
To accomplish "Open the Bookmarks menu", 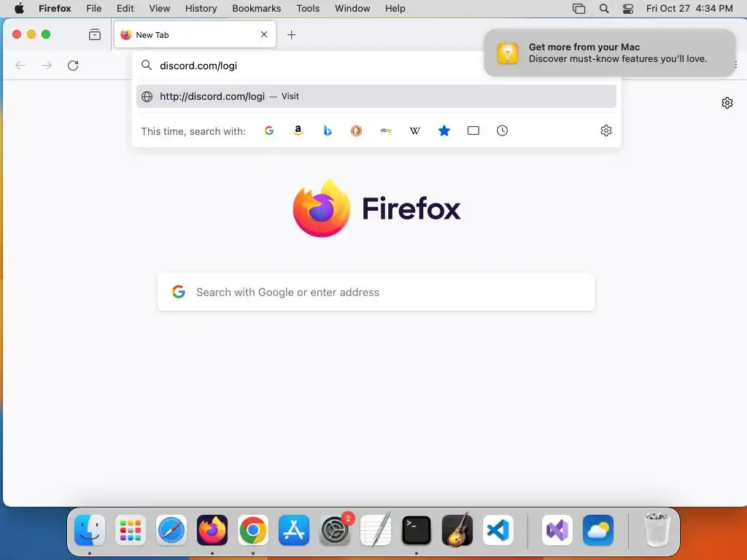I will coord(256,9).
